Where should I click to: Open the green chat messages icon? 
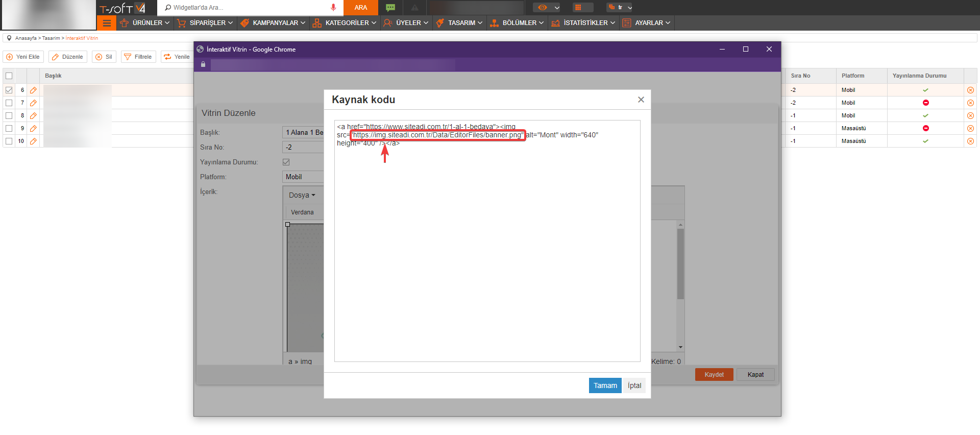(x=390, y=8)
